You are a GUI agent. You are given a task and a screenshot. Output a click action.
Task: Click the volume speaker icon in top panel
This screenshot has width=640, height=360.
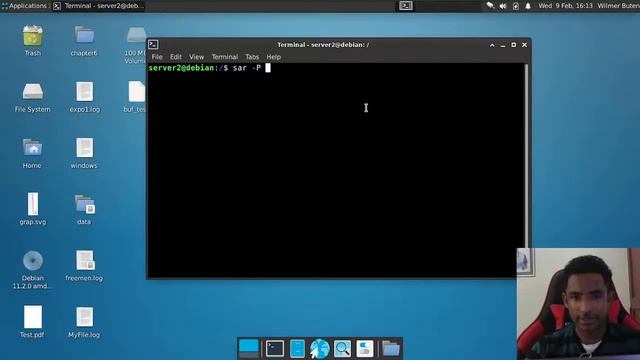pyautogui.click(x=503, y=6)
